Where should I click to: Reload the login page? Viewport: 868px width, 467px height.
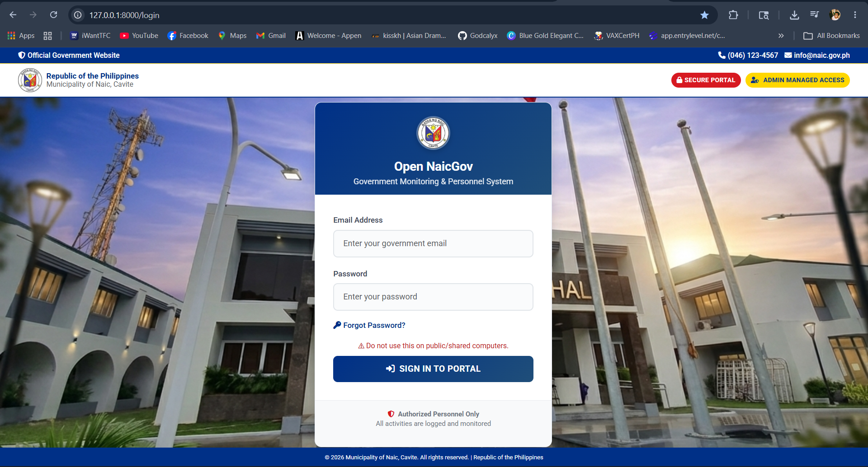(53, 15)
